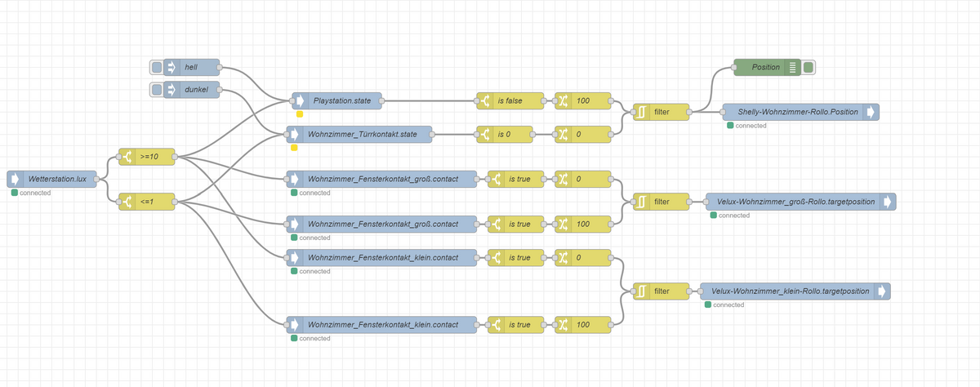Click the Velux-Wohnzimmer_klein-Rollo.targetposition output node
This screenshot has height=387, width=980.
click(x=795, y=291)
